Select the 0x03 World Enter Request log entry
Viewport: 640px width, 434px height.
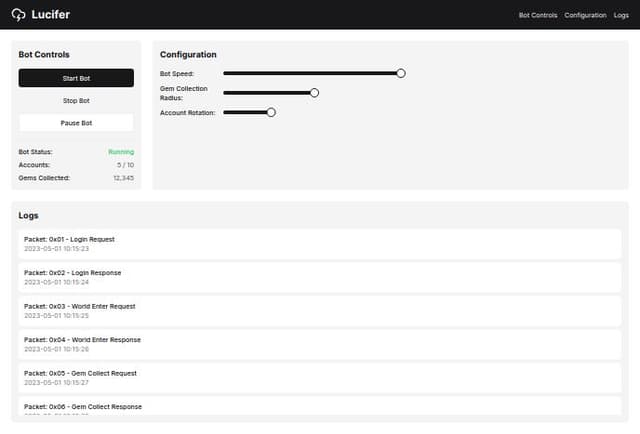[320, 311]
